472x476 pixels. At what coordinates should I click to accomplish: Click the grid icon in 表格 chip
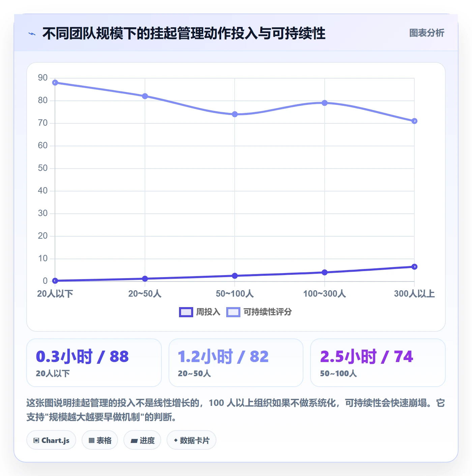tap(91, 440)
